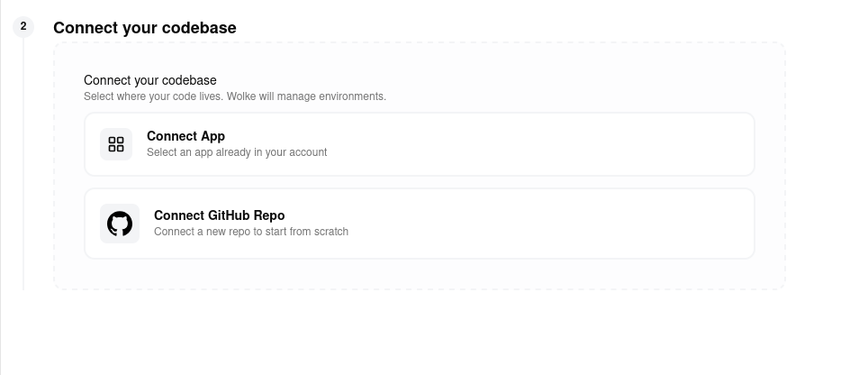Click the "Connect GitHub Repo" bold title text
Screen dimensions: 868x375
[219, 215]
